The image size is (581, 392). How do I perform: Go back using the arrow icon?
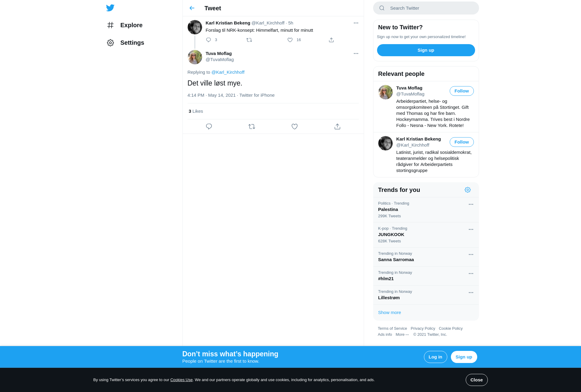(x=192, y=8)
